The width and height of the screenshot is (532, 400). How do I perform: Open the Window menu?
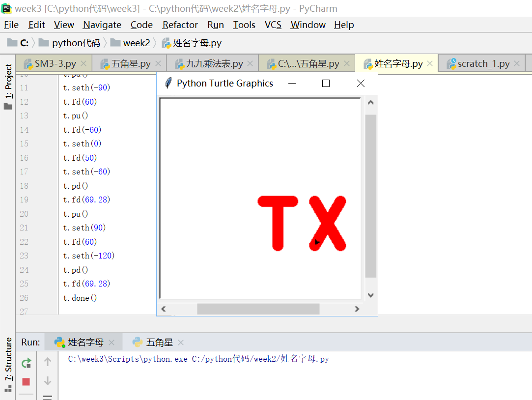pyautogui.click(x=308, y=25)
